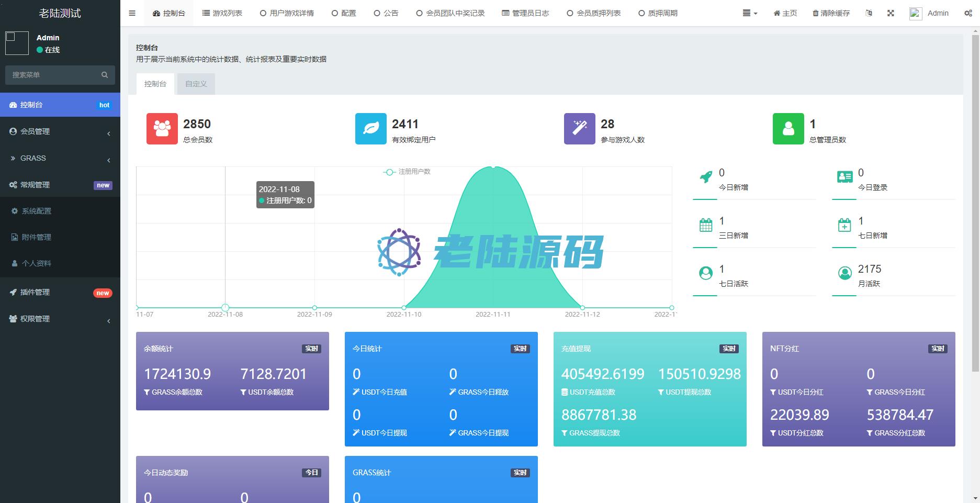Go to 主页 link in header
Screen dimensions: 980x503
785,13
